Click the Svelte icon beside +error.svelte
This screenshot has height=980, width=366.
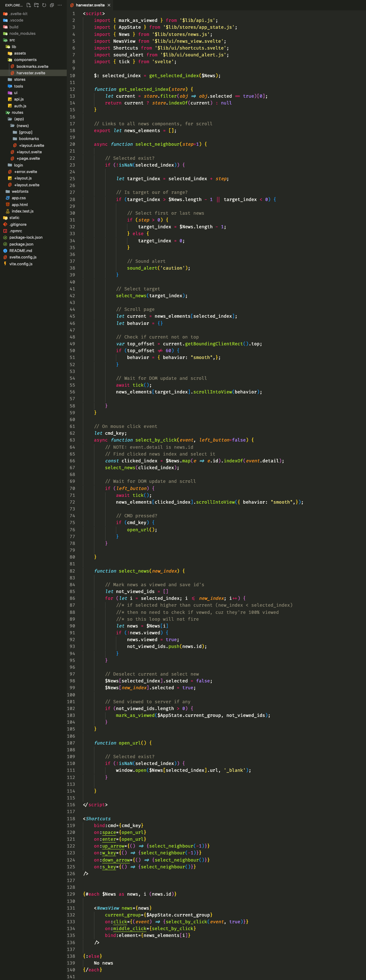(x=10, y=172)
